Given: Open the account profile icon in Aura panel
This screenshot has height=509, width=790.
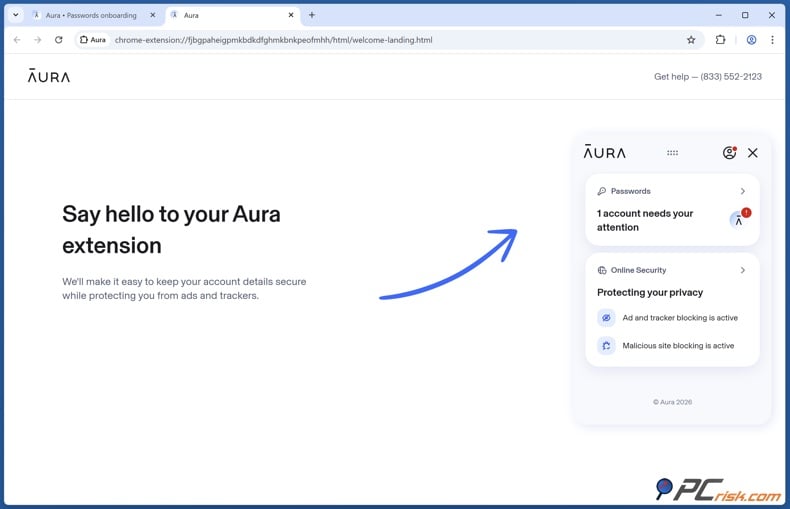Looking at the screenshot, I should pos(730,152).
